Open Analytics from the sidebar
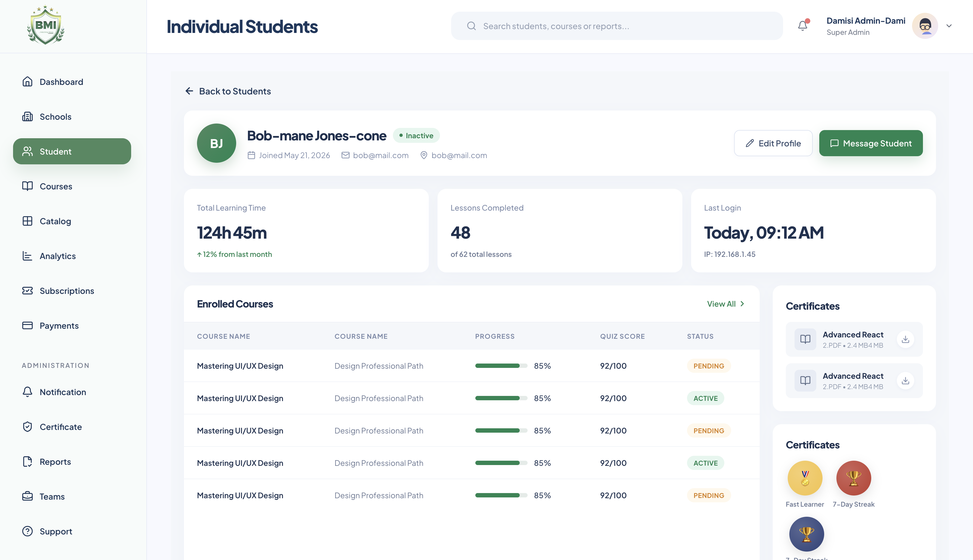The width and height of the screenshot is (973, 560). [72, 256]
